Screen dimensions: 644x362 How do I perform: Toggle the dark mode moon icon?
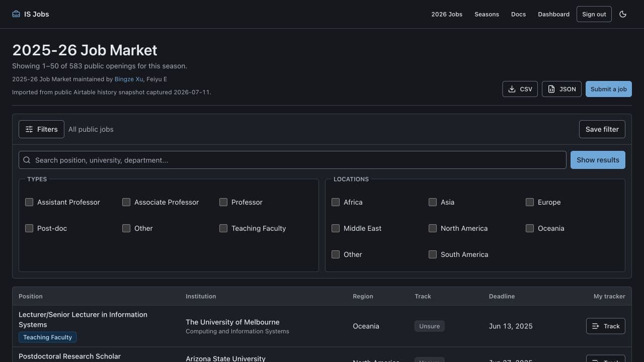(623, 14)
